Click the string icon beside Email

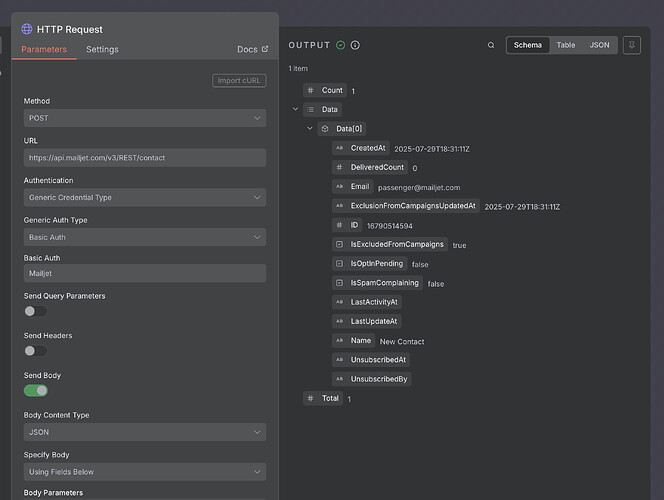(x=339, y=186)
